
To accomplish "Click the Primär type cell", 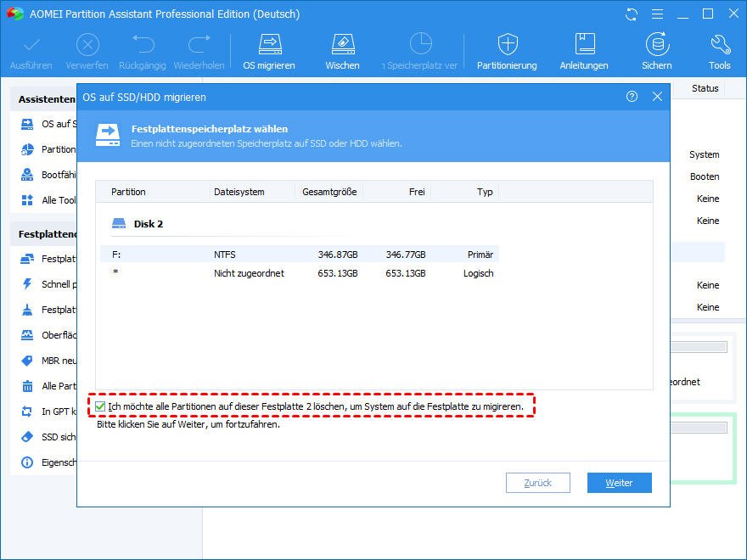I will (480, 255).
